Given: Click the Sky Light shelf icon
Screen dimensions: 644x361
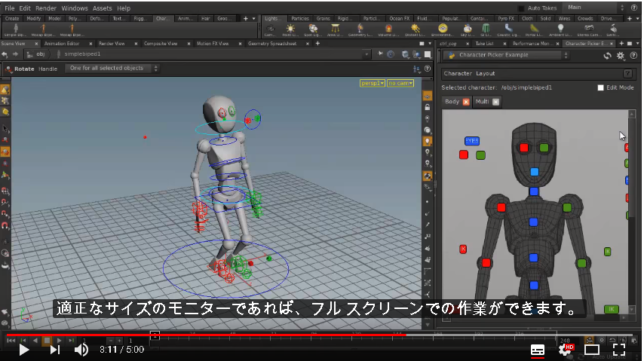Looking at the screenshot, I should [x=468, y=29].
